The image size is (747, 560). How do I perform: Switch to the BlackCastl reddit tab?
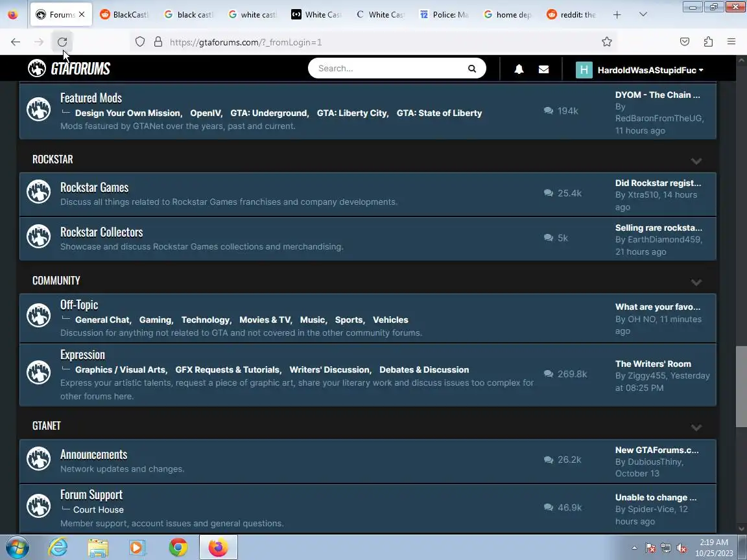[124, 15]
